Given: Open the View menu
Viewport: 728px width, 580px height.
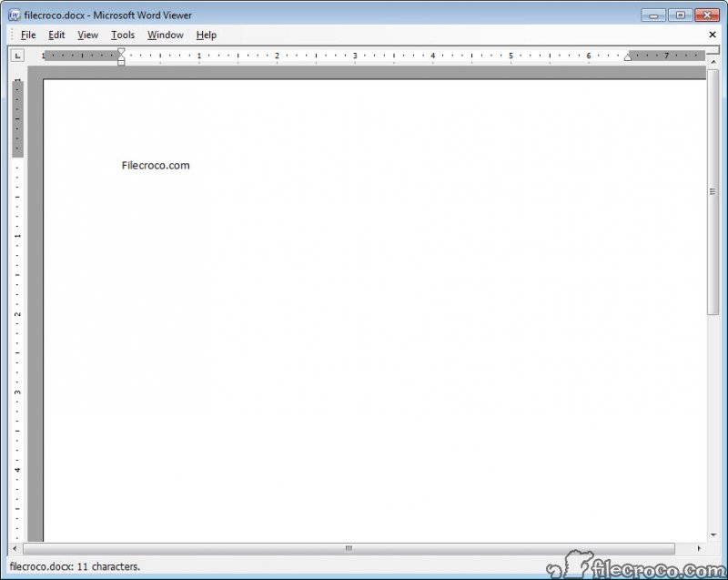Looking at the screenshot, I should coord(87,35).
